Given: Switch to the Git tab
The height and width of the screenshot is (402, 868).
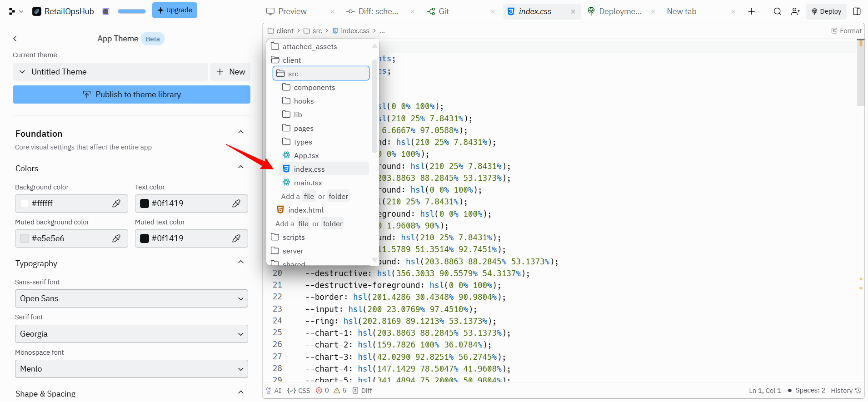Looking at the screenshot, I should click(438, 11).
